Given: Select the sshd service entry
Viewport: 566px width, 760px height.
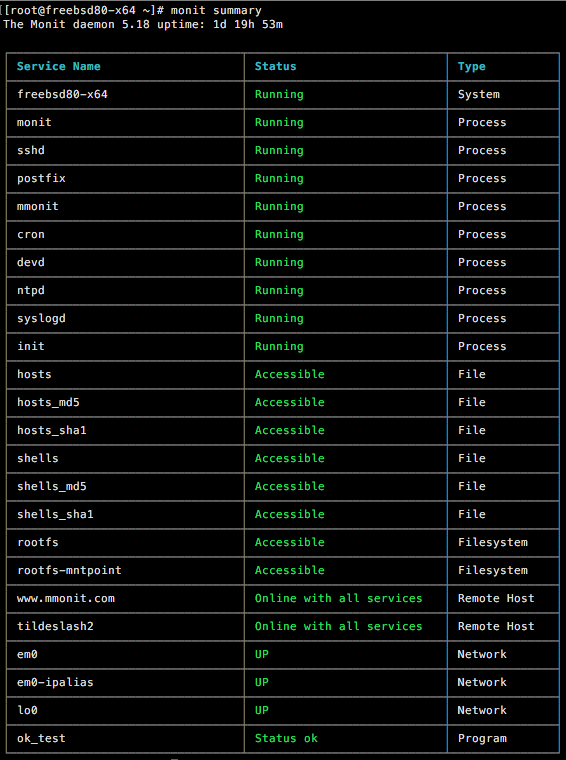Looking at the screenshot, I should click(31, 150).
